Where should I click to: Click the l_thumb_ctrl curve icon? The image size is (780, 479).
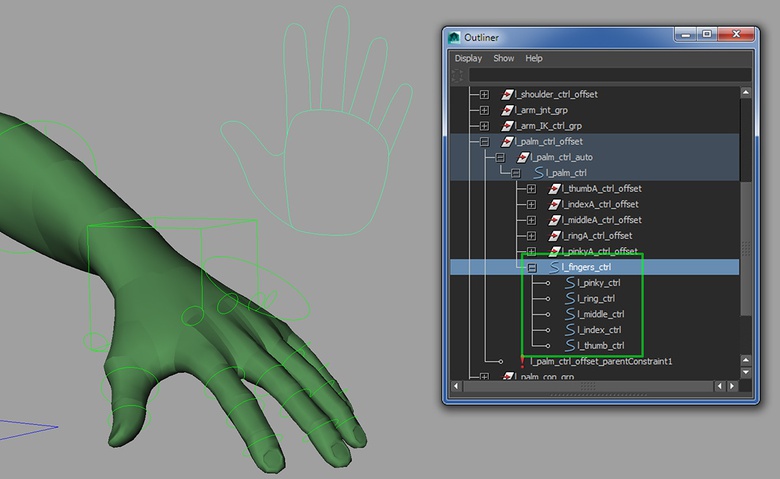coord(570,345)
